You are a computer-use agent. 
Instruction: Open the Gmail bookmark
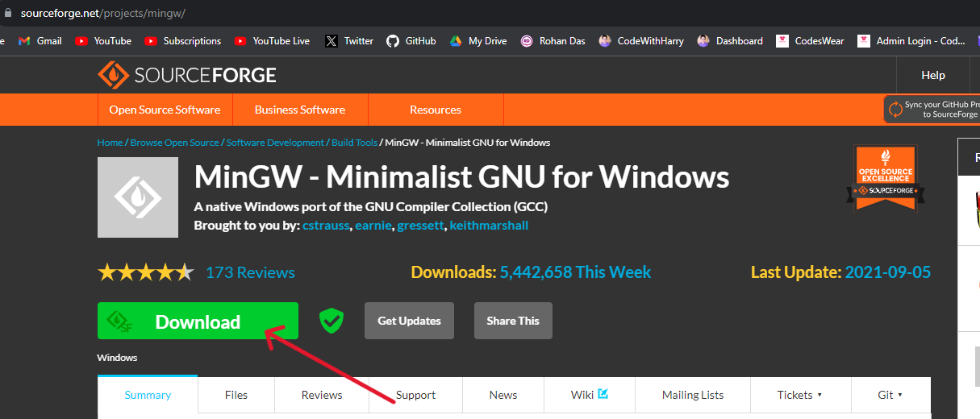point(40,41)
